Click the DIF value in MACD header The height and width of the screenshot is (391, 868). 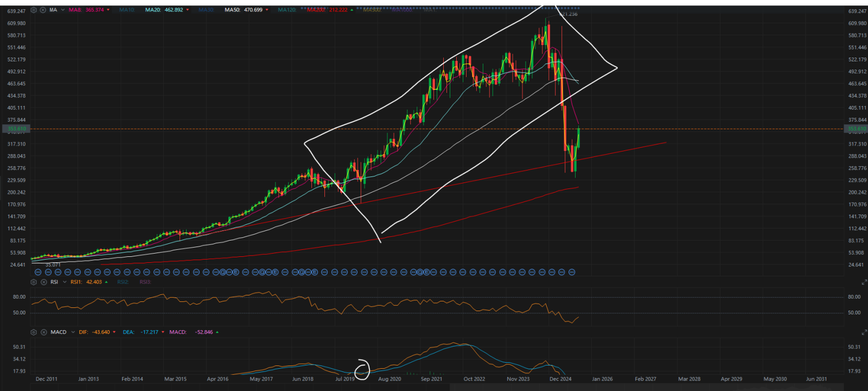click(101, 332)
